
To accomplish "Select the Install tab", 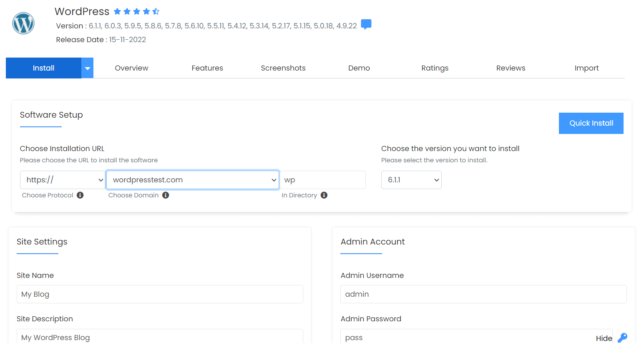I will pos(43,68).
